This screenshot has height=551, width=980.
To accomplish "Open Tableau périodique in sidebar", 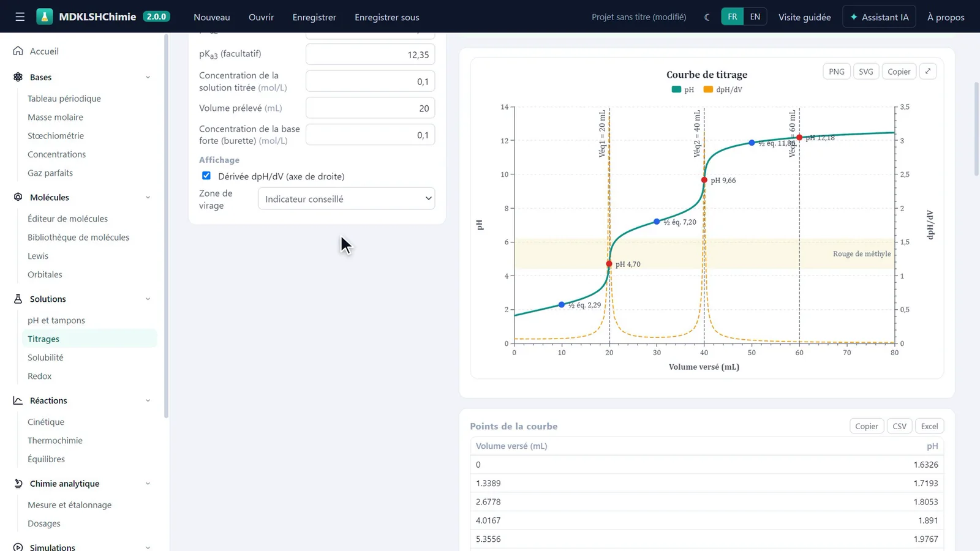I will 64,99.
